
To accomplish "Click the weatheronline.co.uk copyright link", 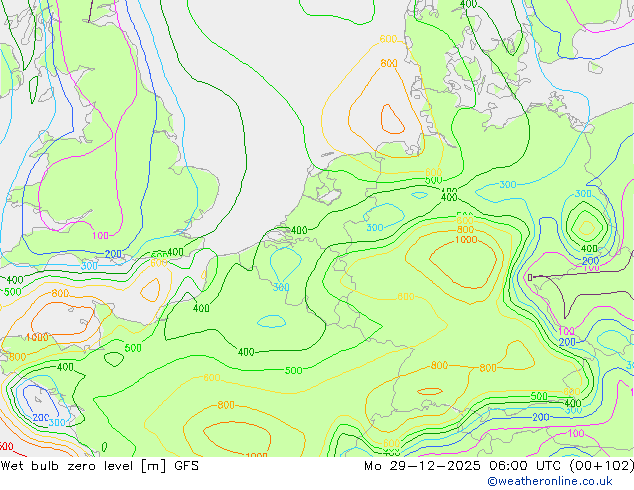I will coord(550,481).
